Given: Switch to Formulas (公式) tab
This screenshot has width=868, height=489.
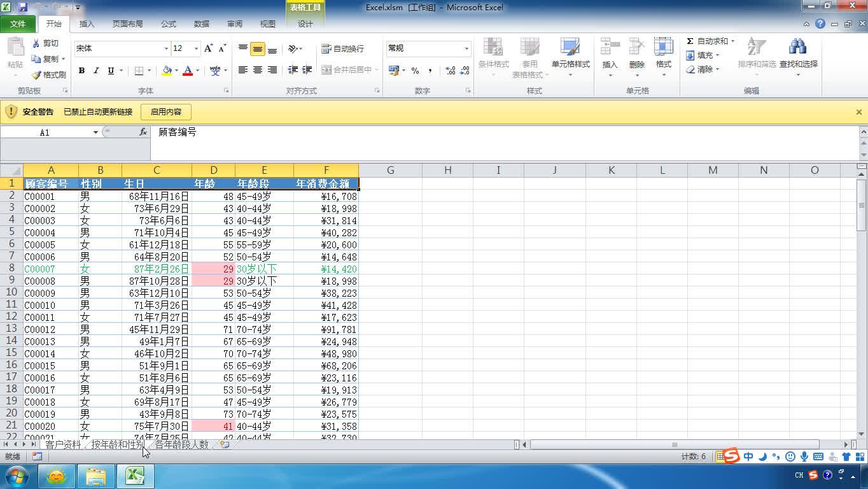Looking at the screenshot, I should 169,24.
